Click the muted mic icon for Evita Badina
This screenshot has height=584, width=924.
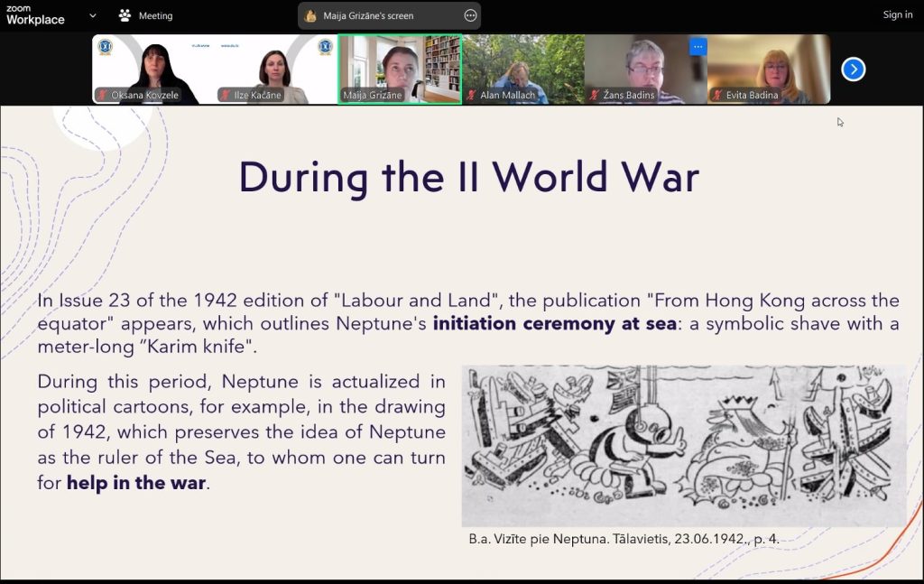[x=717, y=95]
